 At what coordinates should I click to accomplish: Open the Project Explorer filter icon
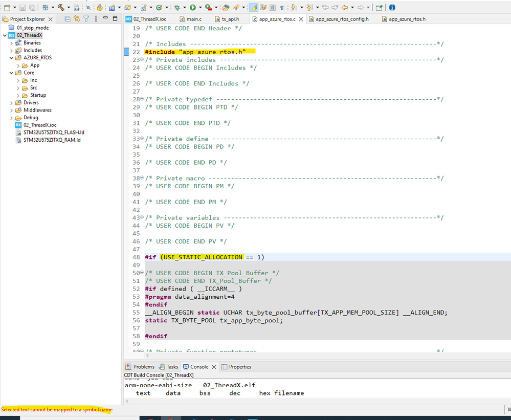point(86,19)
